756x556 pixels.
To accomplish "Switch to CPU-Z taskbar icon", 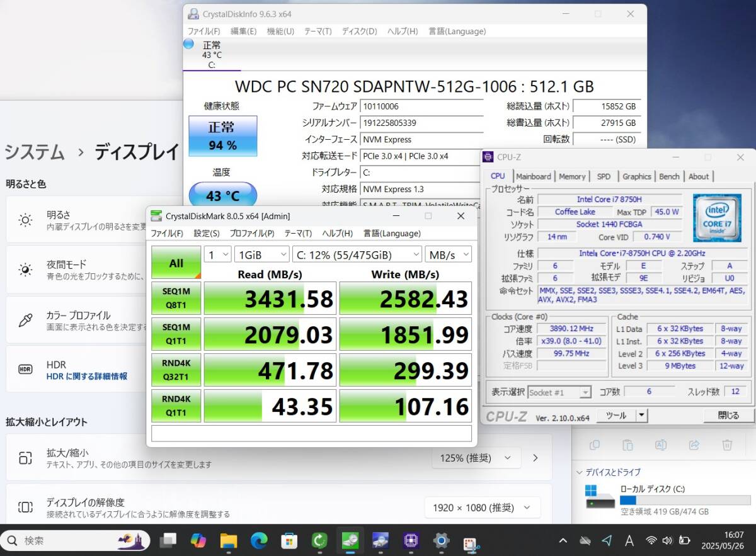I will 411,540.
